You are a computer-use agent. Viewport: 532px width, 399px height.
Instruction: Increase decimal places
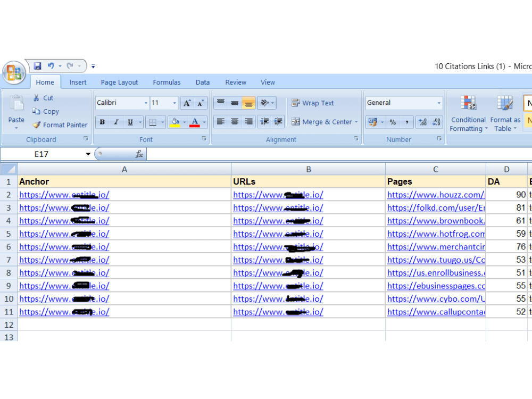coord(423,122)
